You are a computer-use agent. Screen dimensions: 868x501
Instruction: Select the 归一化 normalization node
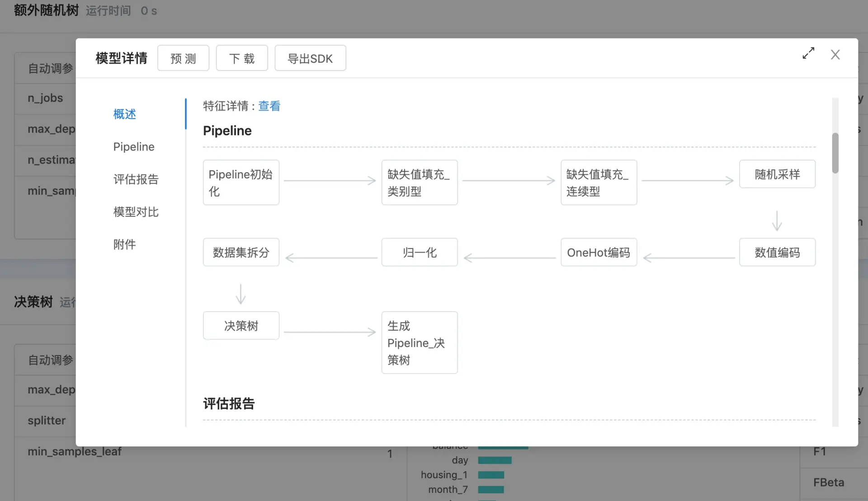click(x=419, y=253)
